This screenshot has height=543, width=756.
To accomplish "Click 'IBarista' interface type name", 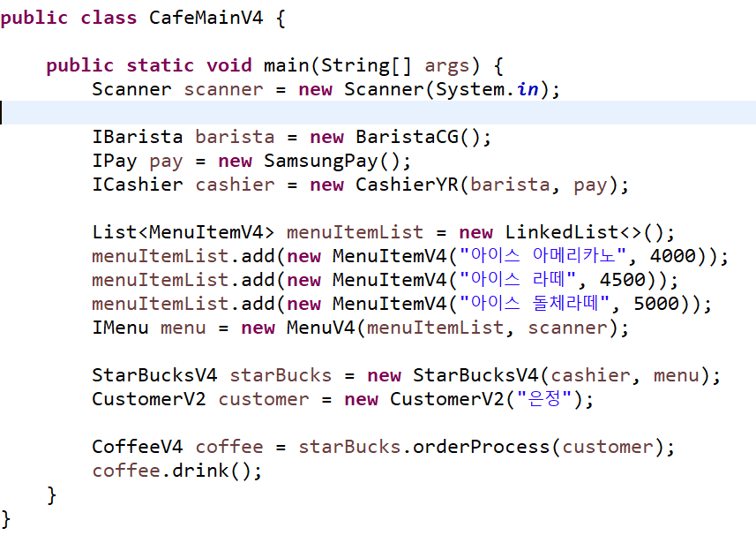I will pyautogui.click(x=138, y=137).
